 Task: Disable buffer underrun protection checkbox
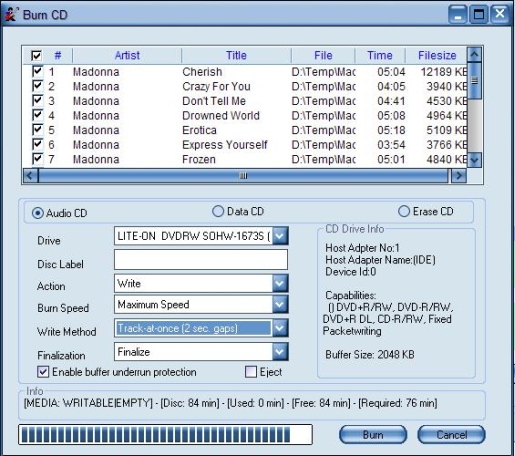tap(43, 372)
